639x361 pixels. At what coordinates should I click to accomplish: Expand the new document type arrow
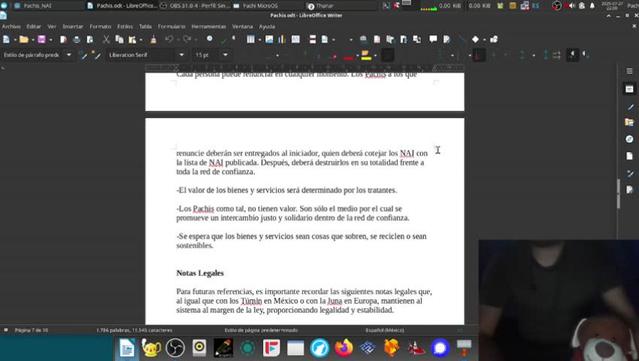[15, 40]
